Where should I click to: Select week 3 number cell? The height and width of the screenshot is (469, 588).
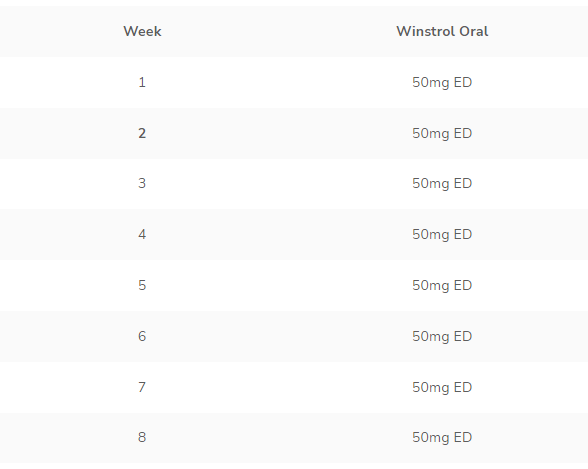(142, 183)
